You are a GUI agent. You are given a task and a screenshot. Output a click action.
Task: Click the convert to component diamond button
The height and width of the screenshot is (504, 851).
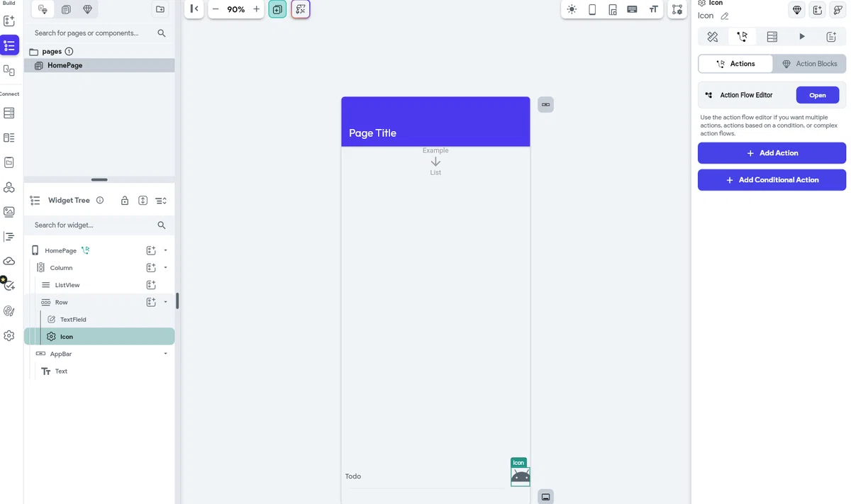(x=797, y=9)
